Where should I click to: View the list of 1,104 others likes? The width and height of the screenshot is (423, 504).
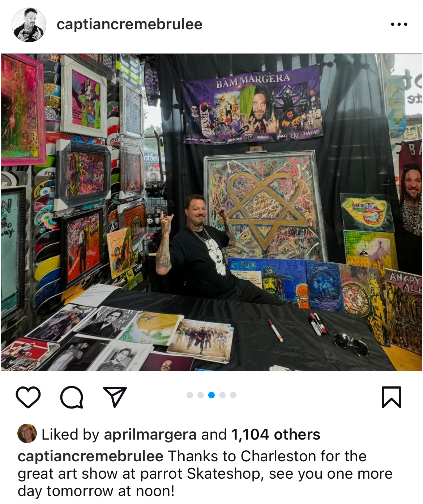pos(275,435)
